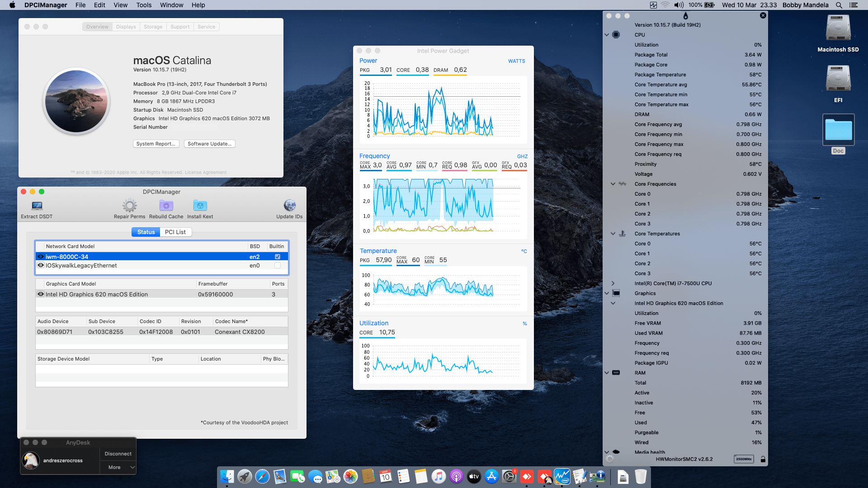Uncheck Builtin for iwm-8000C-34
Image resolution: width=868 pixels, height=488 pixels.
click(278, 257)
